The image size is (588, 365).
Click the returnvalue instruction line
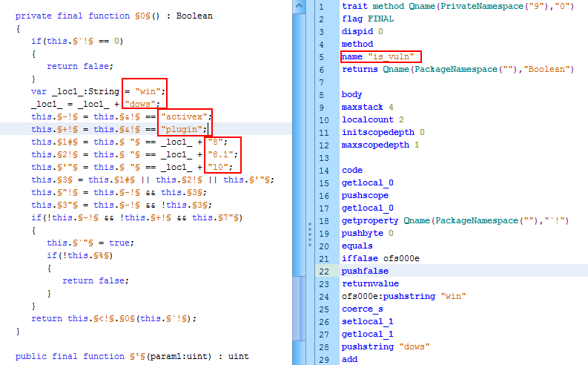coord(367,284)
